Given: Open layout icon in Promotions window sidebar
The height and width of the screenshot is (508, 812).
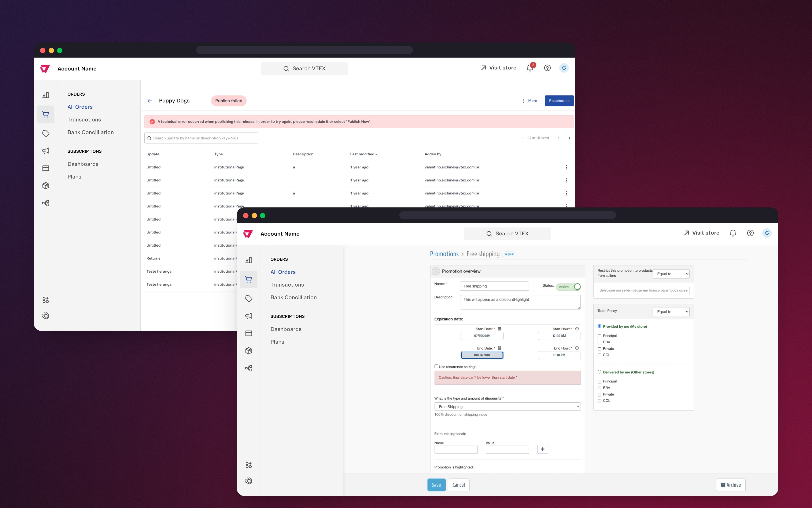Looking at the screenshot, I should (x=249, y=333).
